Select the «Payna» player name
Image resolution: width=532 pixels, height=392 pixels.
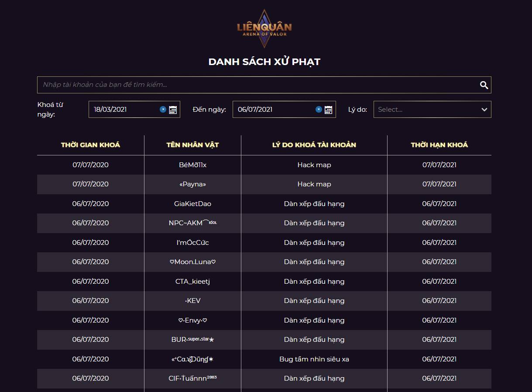coord(192,184)
